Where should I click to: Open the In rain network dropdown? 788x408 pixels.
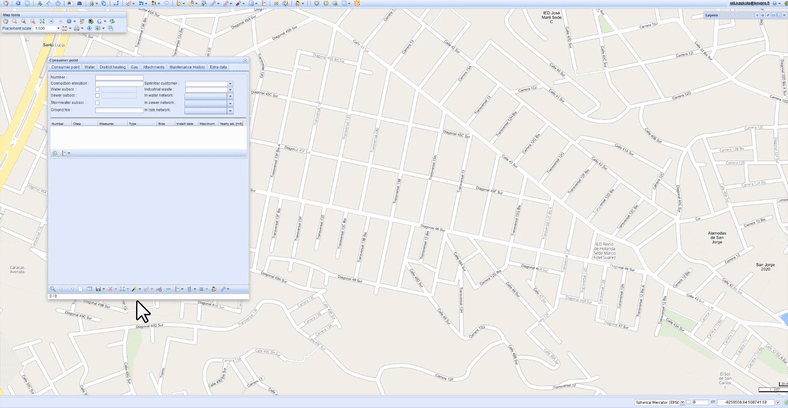230,111
